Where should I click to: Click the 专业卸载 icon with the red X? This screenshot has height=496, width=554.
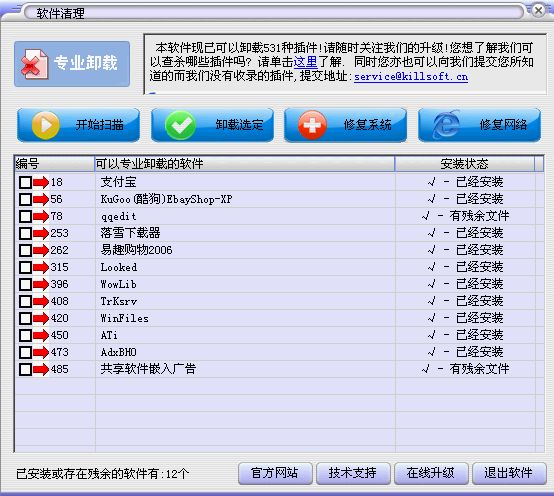pos(34,64)
